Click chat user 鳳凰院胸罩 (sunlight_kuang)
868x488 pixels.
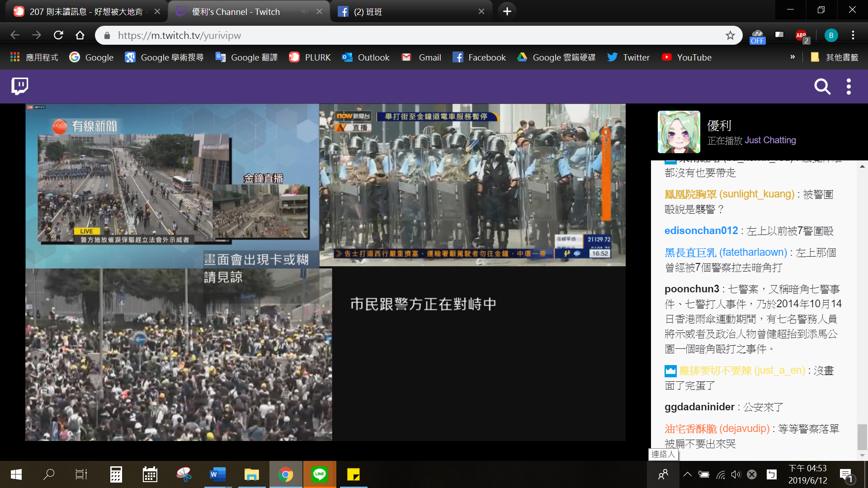point(729,194)
